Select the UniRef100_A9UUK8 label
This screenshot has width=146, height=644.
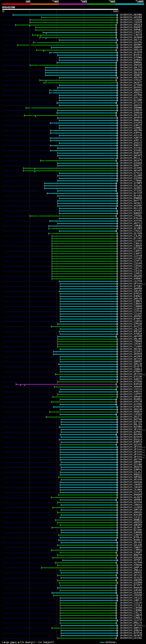click(x=131, y=387)
